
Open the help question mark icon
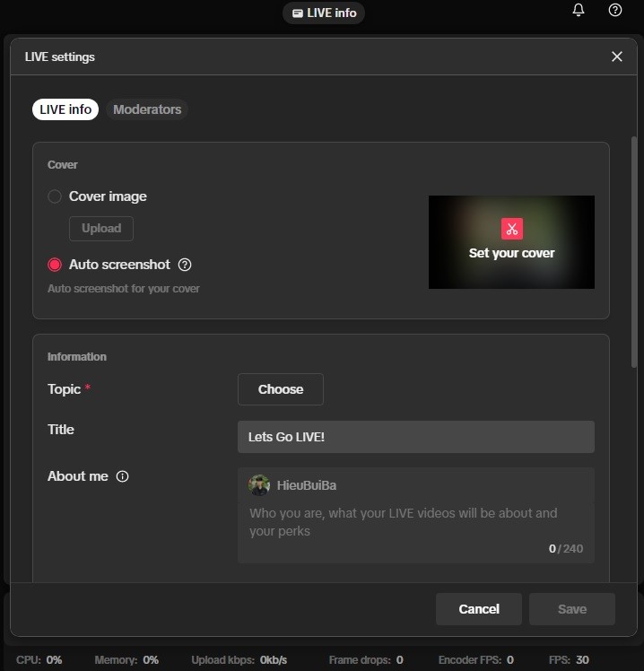pyautogui.click(x=615, y=10)
